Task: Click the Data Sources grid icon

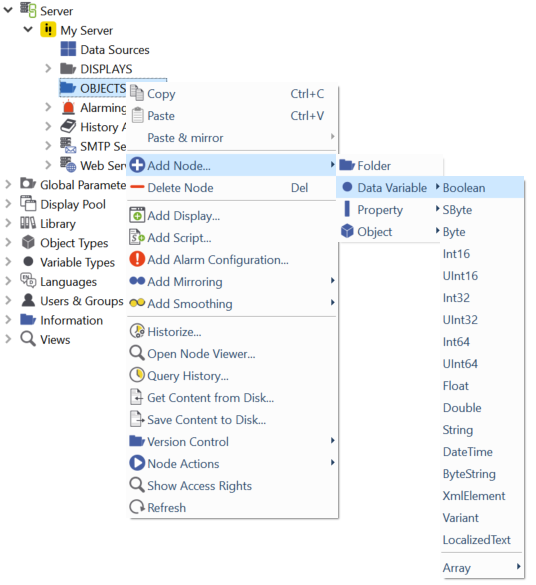Action: (x=68, y=49)
